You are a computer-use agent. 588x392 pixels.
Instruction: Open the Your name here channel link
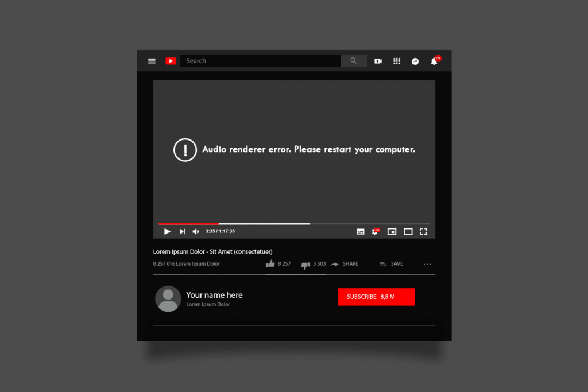(x=215, y=296)
